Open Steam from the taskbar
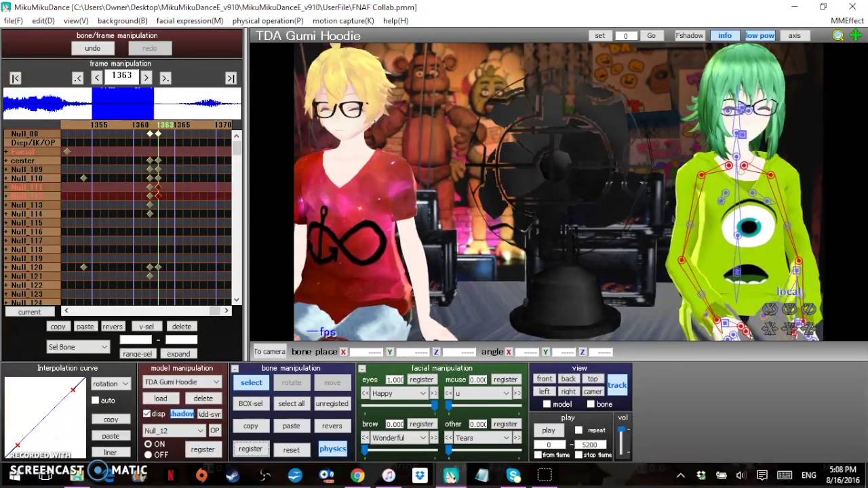Screen dimensions: 868x488 pyautogui.click(x=233, y=475)
